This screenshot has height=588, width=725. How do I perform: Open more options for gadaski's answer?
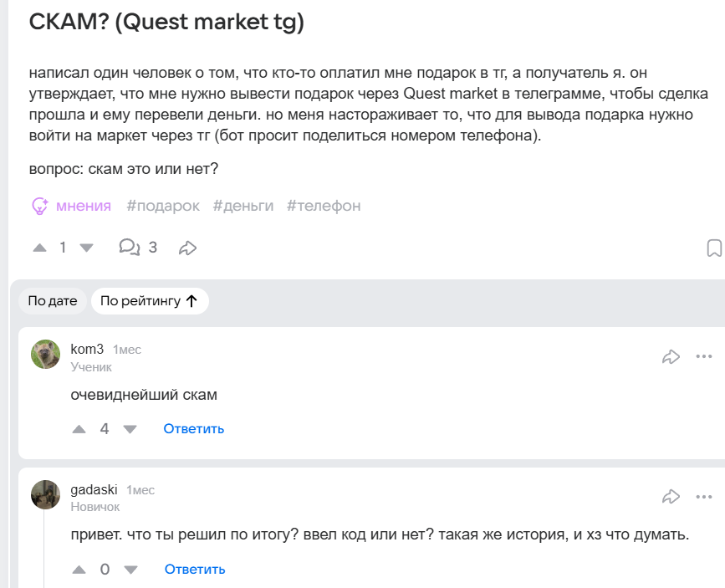(x=704, y=497)
